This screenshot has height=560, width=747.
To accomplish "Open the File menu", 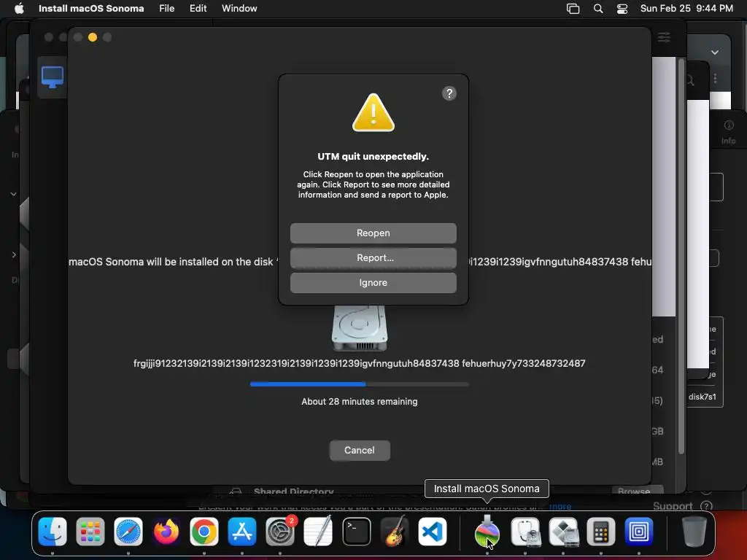I will [x=167, y=8].
